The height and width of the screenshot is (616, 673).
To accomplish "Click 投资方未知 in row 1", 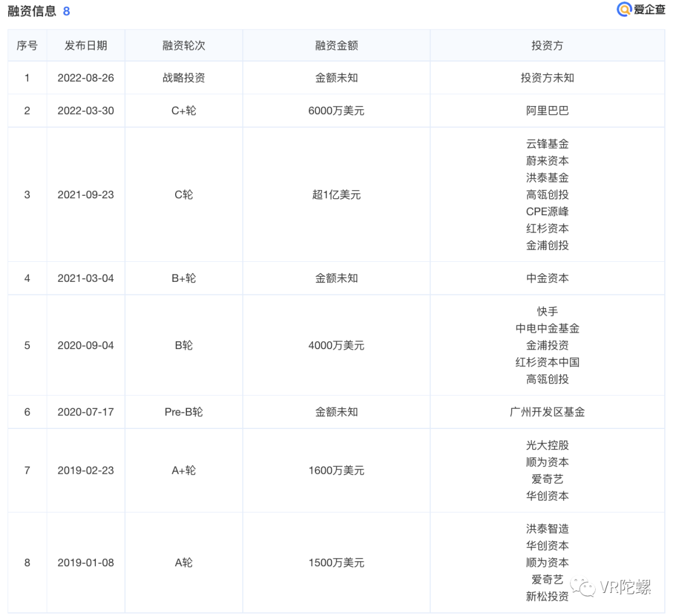I will [x=547, y=78].
